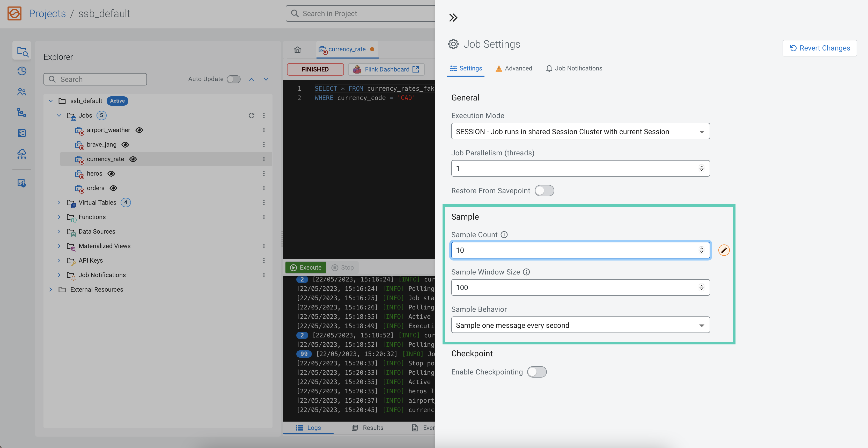Collapse the Job Settings panel with double chevron
This screenshot has width=868, height=448.
pyautogui.click(x=453, y=18)
